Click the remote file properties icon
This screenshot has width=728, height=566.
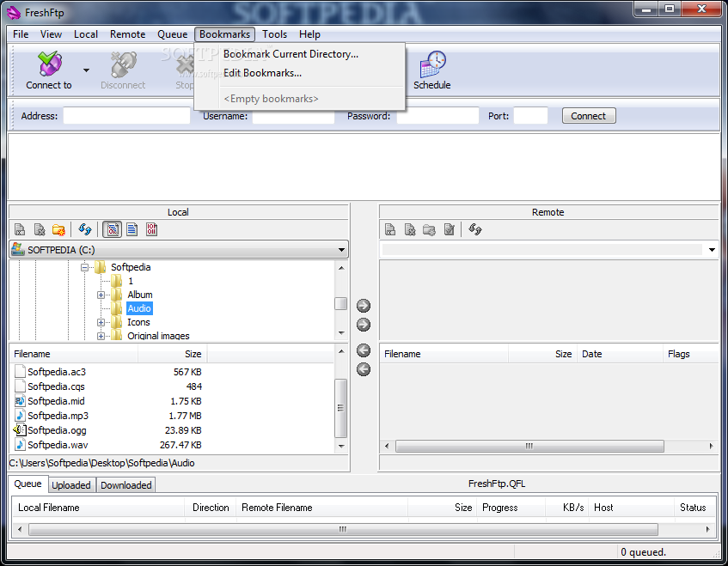coord(449,229)
